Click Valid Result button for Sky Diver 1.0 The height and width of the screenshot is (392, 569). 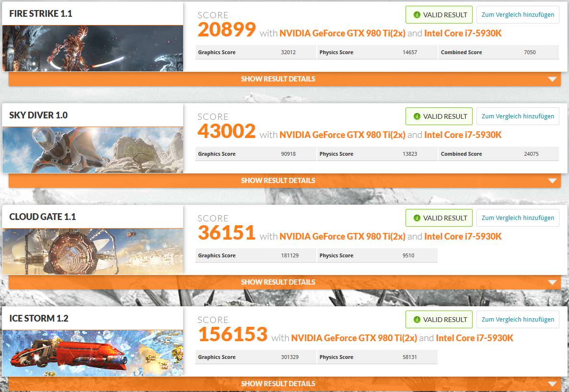coord(439,116)
